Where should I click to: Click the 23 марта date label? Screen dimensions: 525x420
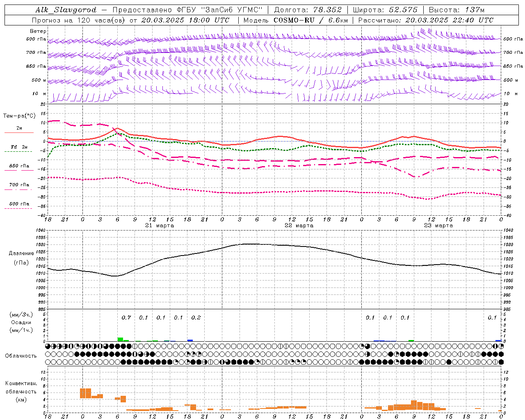point(438,226)
